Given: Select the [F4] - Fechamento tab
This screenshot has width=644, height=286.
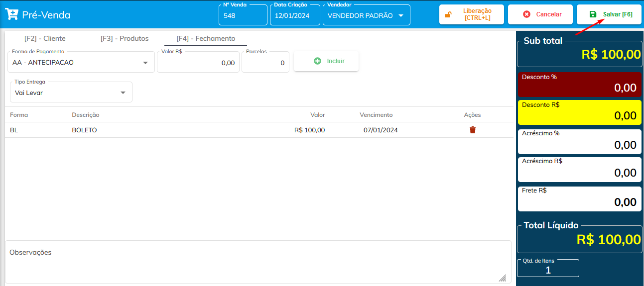Looking at the screenshot, I should coord(206,38).
